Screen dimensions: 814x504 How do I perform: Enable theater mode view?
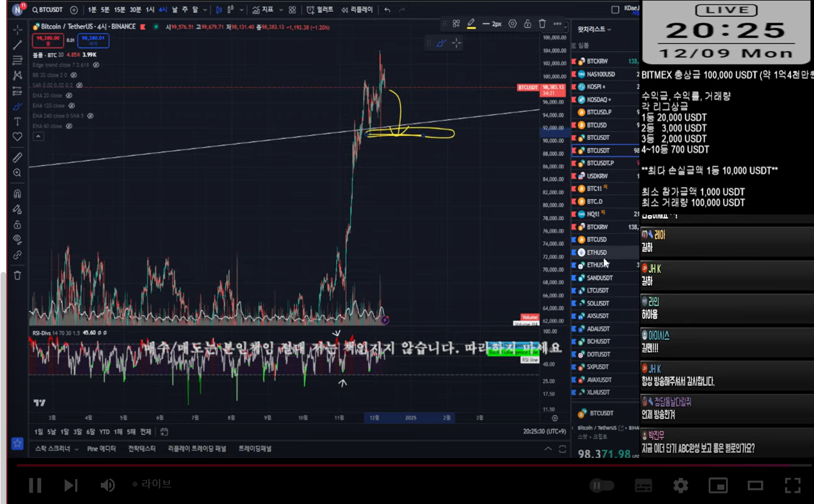(x=756, y=486)
